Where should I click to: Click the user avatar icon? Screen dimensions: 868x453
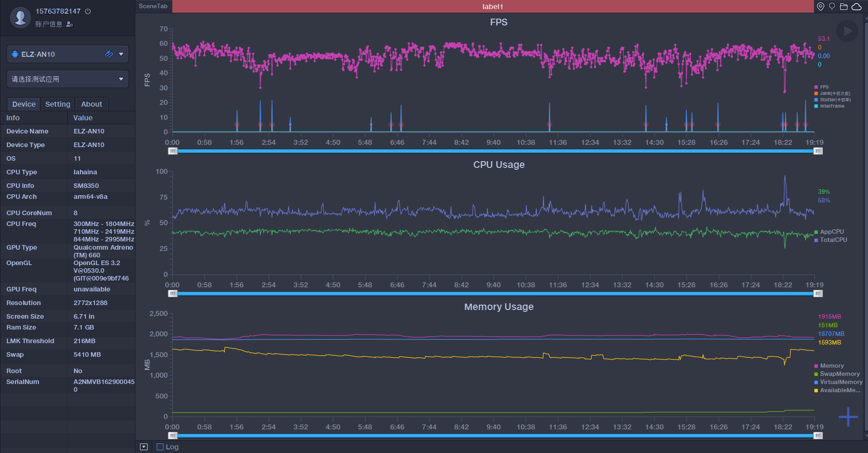[20, 18]
